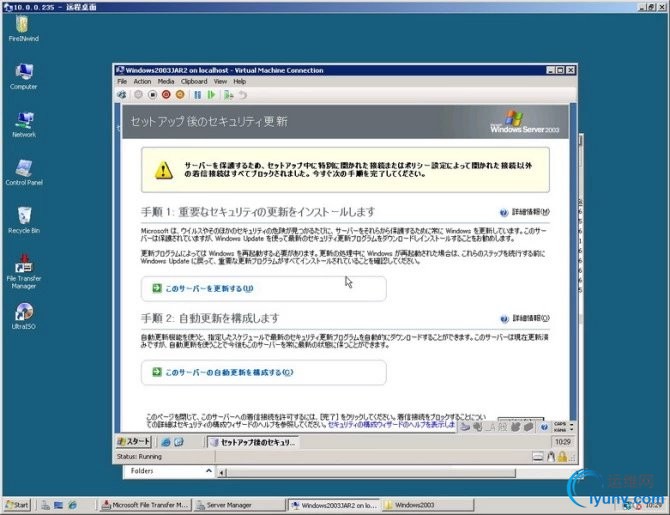Click the lock icon in VM status bar
670x515 pixels.
(562, 457)
